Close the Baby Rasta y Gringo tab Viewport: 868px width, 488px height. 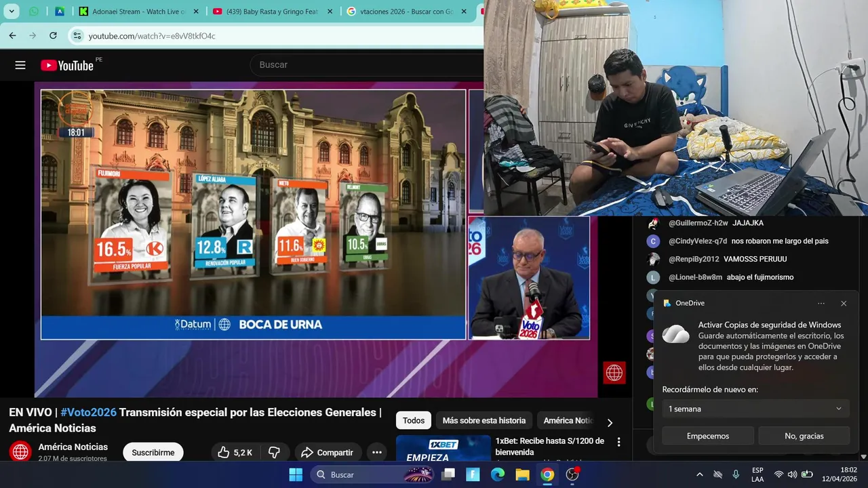click(330, 12)
